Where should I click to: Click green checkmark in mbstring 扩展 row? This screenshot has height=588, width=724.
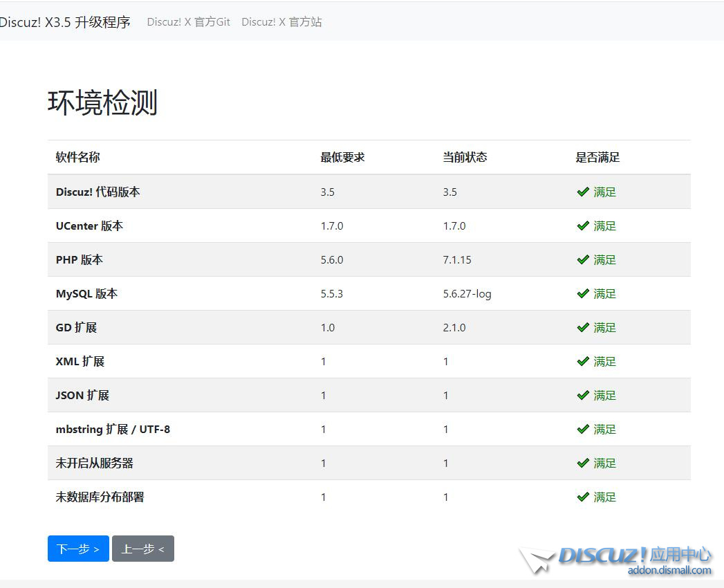(x=583, y=429)
